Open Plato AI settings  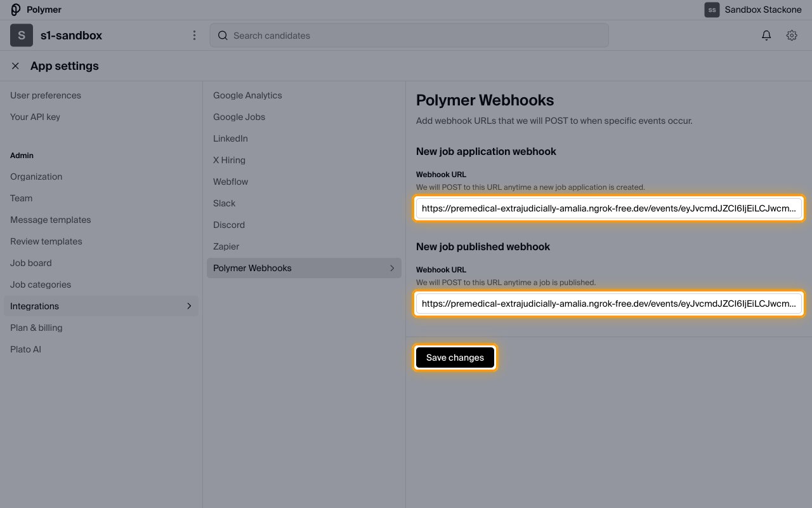tap(25, 349)
